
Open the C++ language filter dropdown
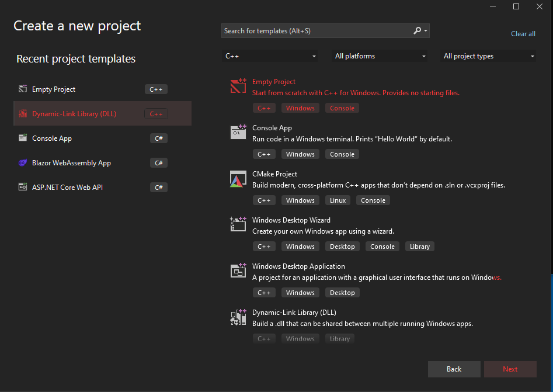(x=269, y=56)
